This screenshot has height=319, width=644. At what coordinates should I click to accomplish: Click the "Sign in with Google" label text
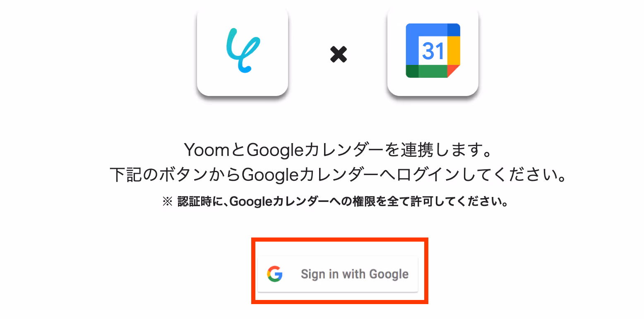(x=355, y=274)
